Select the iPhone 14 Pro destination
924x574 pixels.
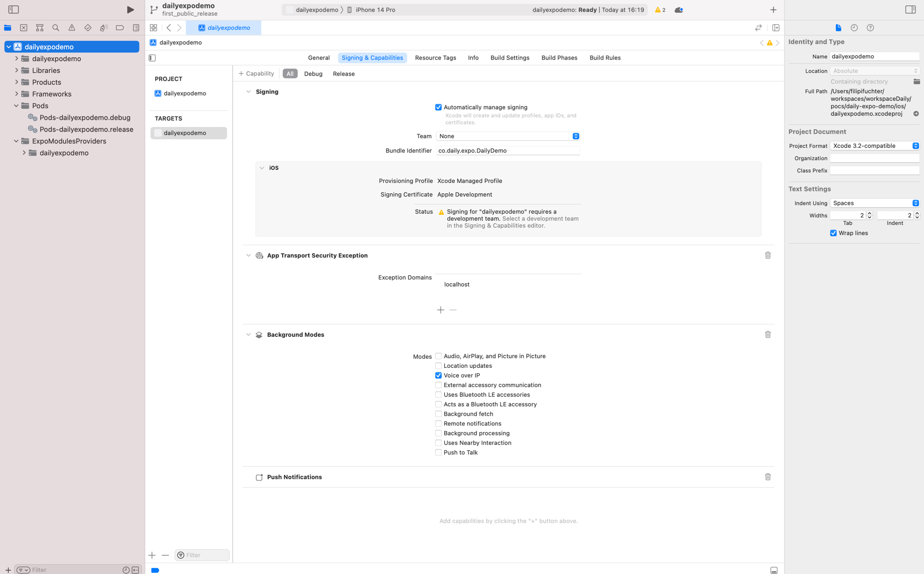click(x=370, y=10)
